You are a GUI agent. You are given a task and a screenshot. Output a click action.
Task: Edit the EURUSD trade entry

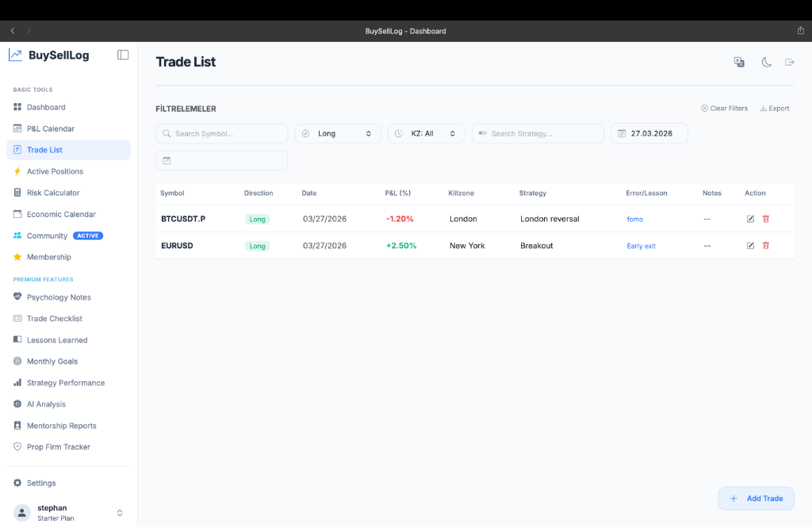[750, 246]
